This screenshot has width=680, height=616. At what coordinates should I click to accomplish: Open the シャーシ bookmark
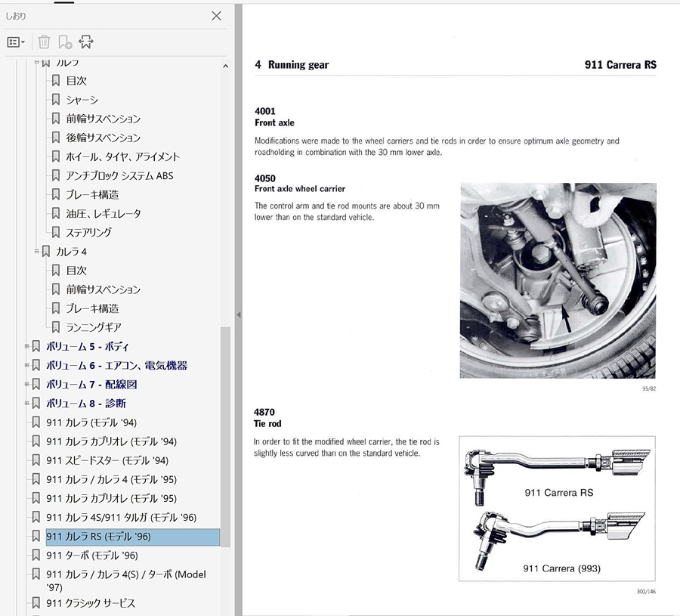click(82, 100)
